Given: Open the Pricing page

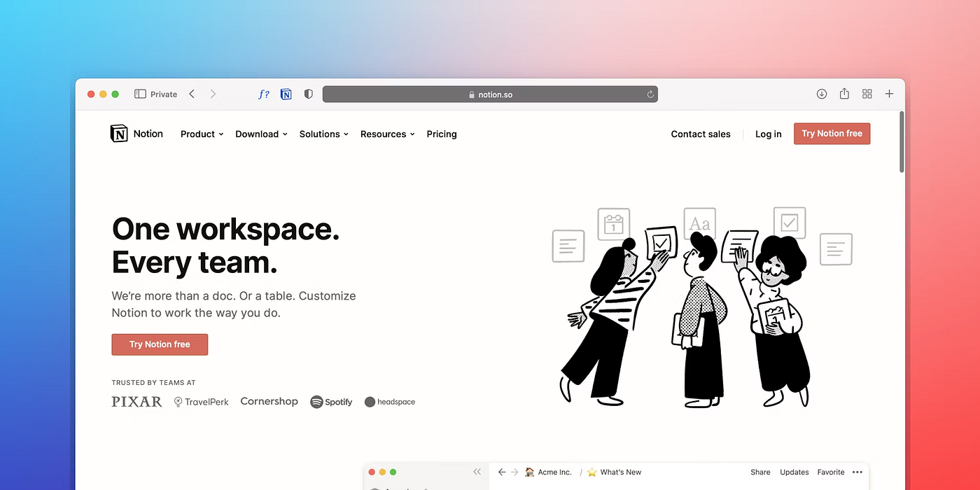Looking at the screenshot, I should click(442, 134).
